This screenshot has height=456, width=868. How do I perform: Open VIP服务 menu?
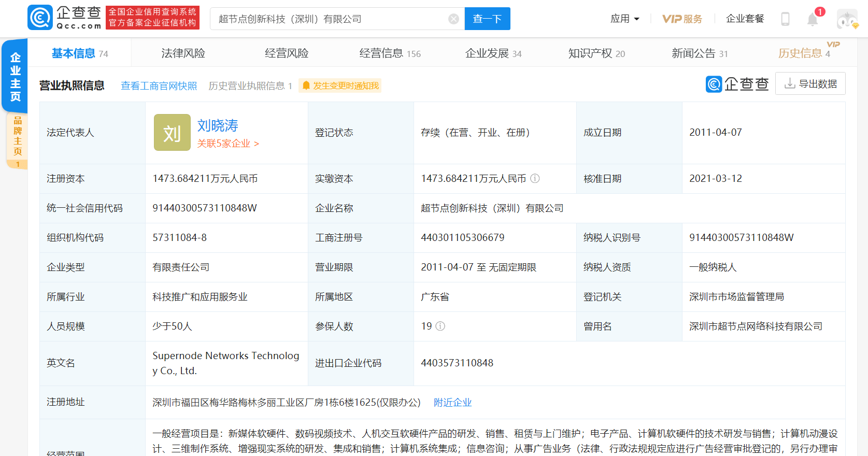682,19
